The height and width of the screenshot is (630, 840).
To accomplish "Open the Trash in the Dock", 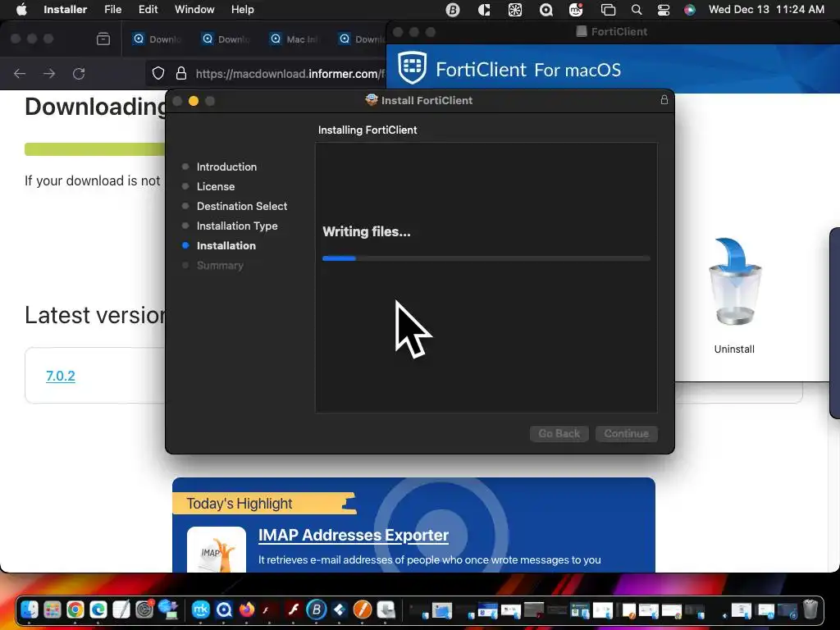I will pyautogui.click(x=811, y=609).
